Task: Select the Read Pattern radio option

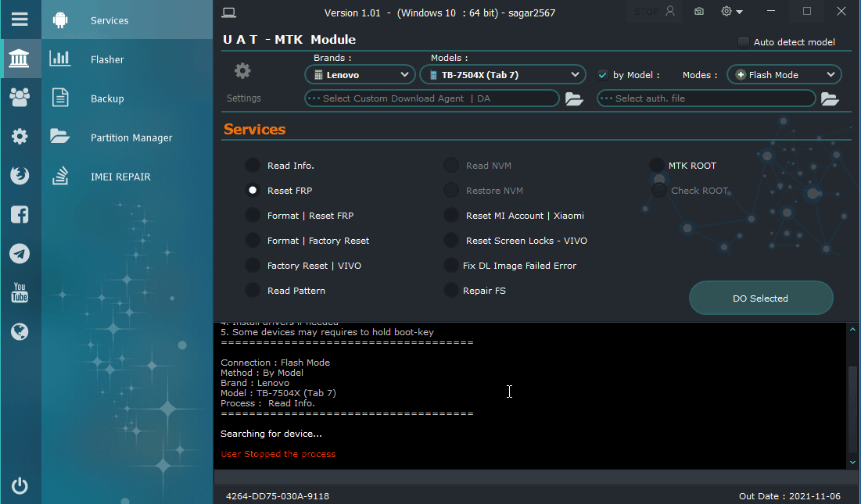Action: pos(253,291)
